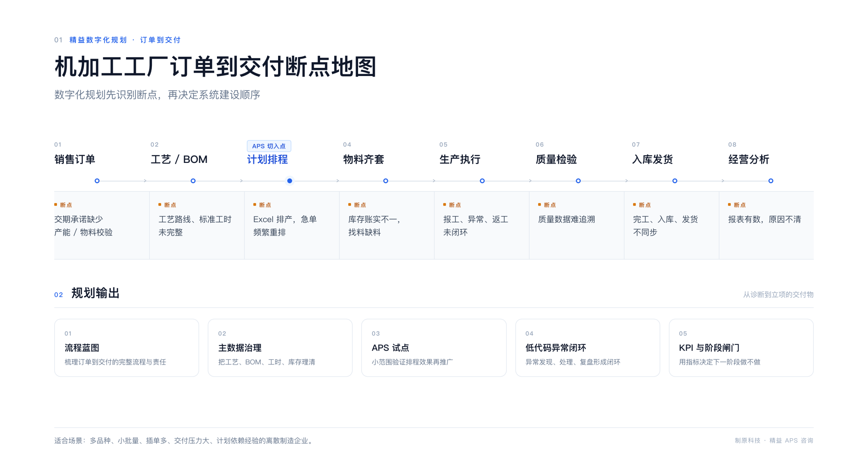Click breakpoint text 质量数据难追溯
Viewport: 868px width, 467px height.
coord(567,219)
